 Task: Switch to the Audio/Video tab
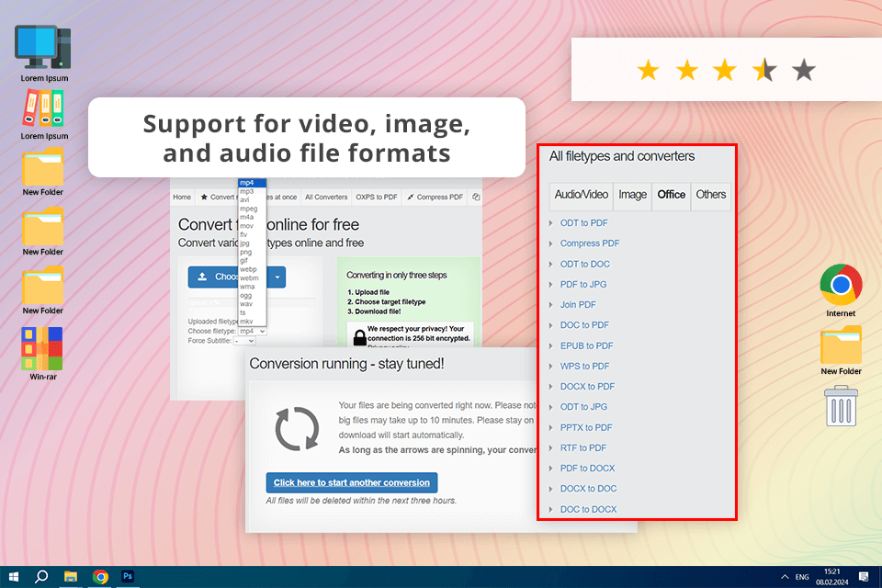pos(581,195)
